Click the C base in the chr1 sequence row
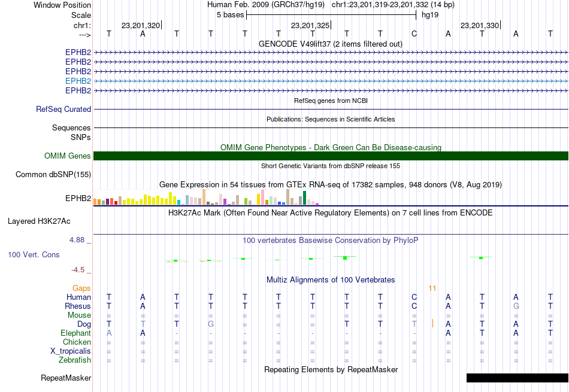 click(x=414, y=34)
